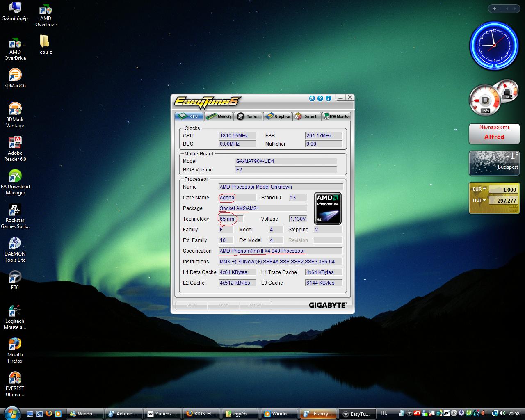Viewport: 525px width, 420px height.
Task: Click the BIOS Version F2 field
Action: pos(285,169)
